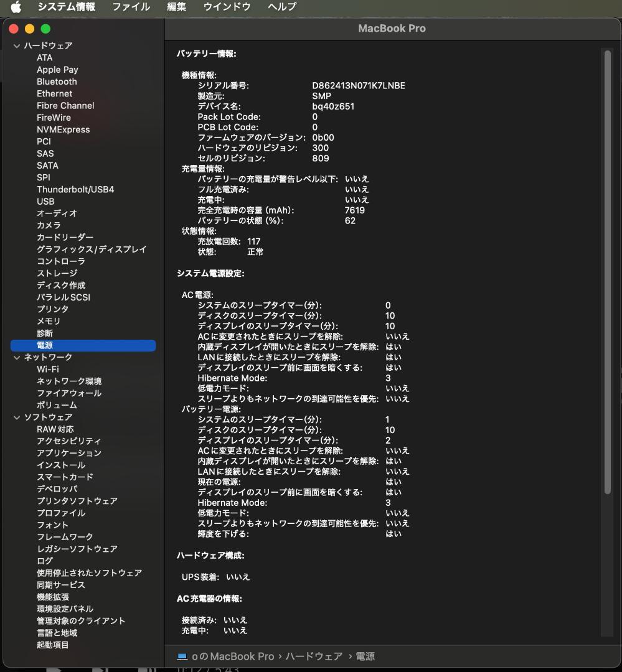The image size is (622, 672).
Task: Click 'oのMacBook Pro' in path bar
Action: 233,656
